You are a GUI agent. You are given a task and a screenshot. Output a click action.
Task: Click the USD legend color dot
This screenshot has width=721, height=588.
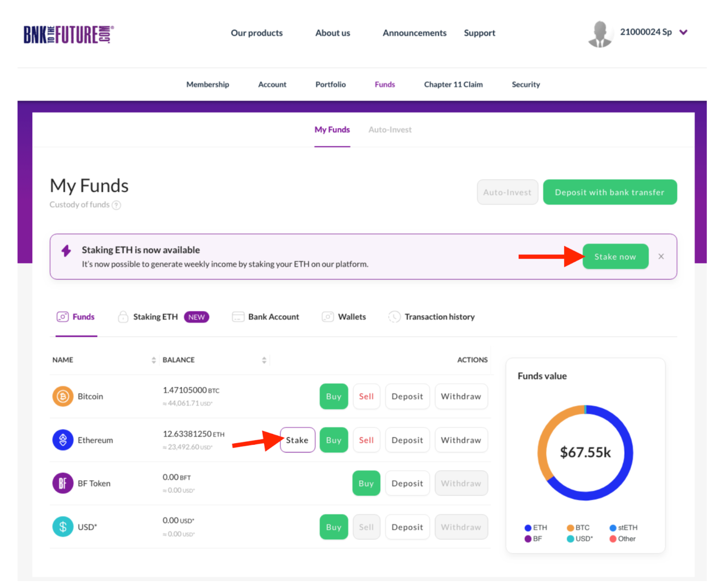570,539
